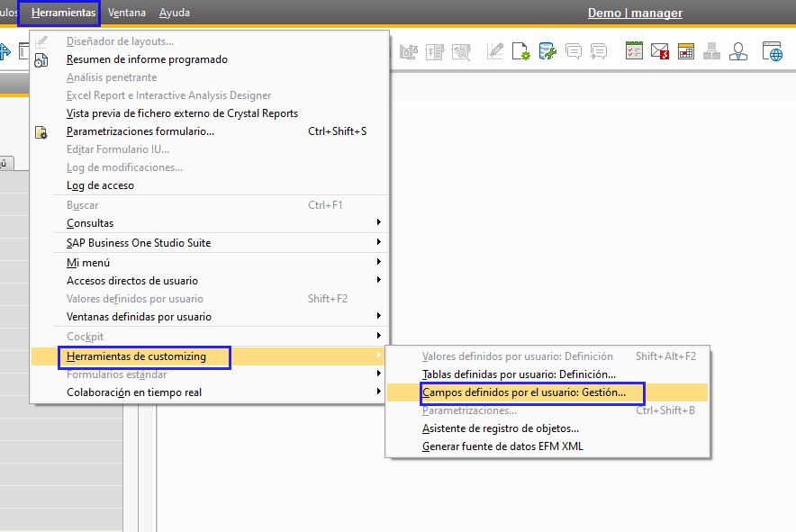Open the Ventana menu
The height and width of the screenshot is (532, 796).
point(126,13)
